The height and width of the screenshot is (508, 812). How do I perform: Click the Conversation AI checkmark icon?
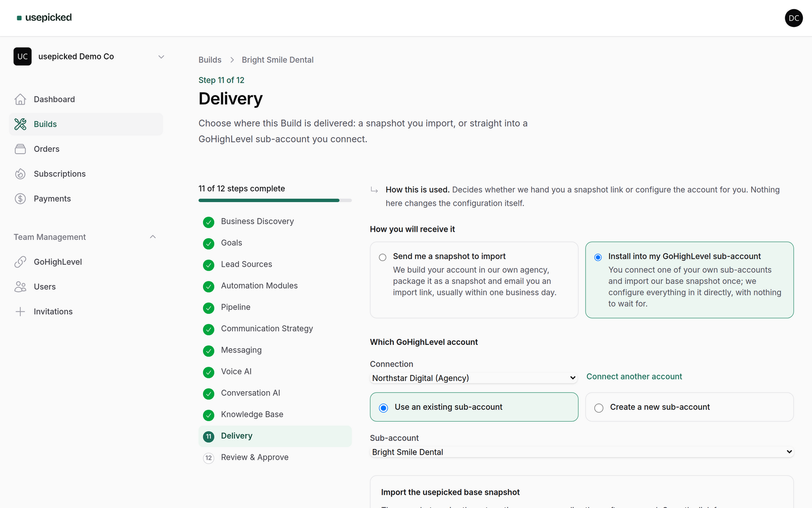[x=209, y=394]
